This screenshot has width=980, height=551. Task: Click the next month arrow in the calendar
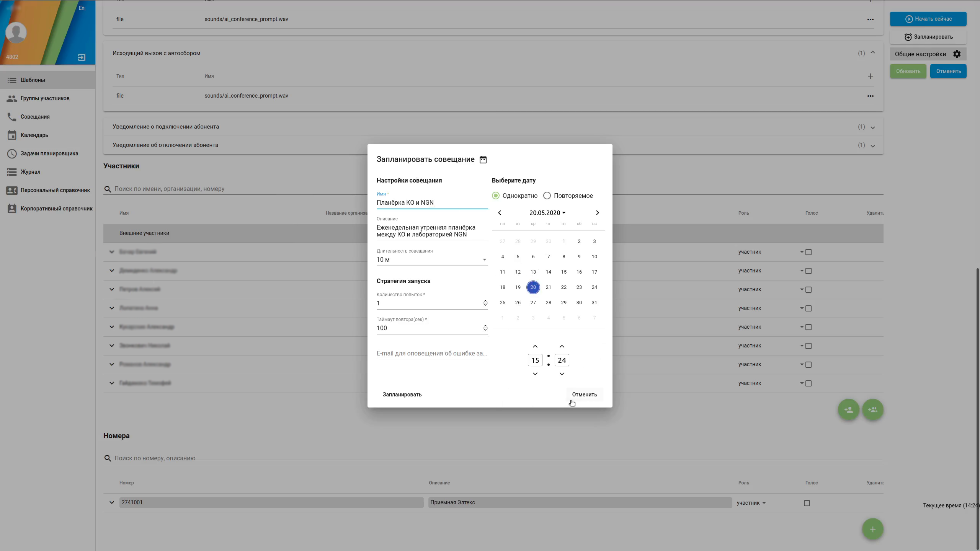pos(597,213)
